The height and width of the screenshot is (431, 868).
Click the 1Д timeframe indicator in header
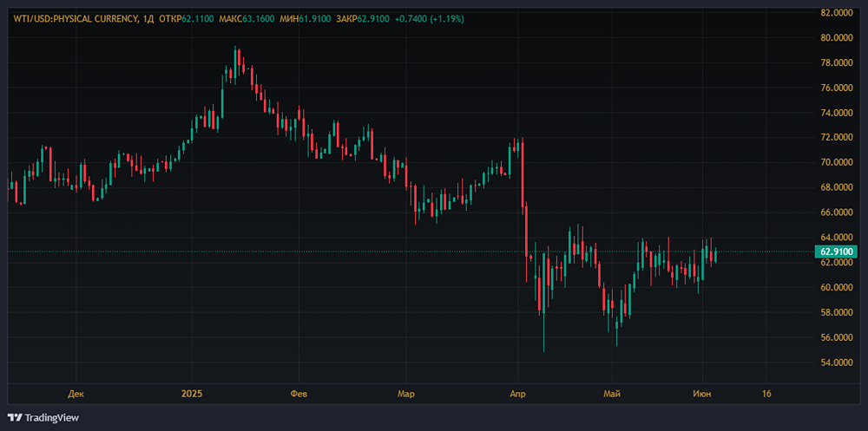(x=148, y=19)
